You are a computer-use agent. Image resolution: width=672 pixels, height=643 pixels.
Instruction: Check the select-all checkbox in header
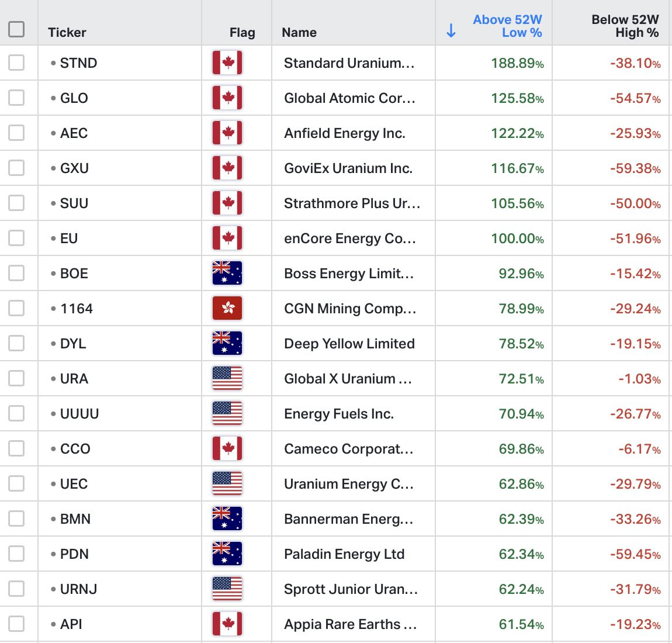(x=16, y=29)
